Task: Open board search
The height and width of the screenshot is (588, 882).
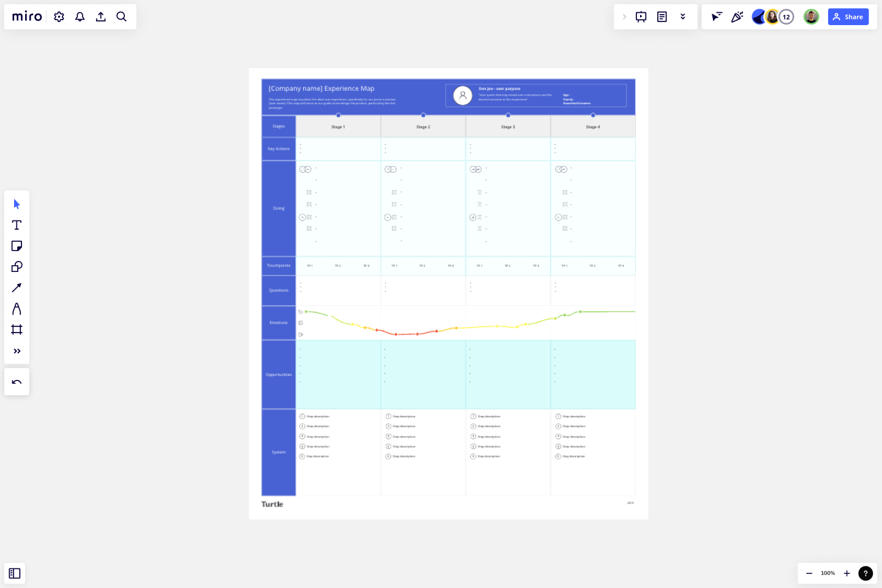Action: tap(121, 17)
